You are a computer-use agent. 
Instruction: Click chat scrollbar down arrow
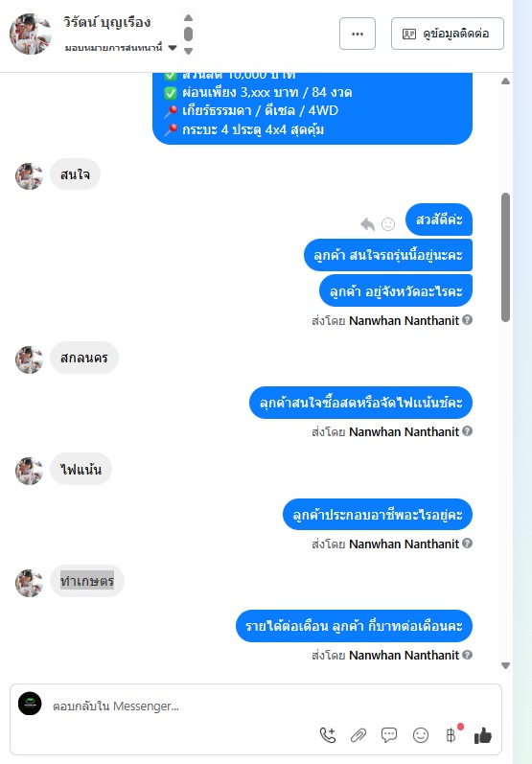506,665
